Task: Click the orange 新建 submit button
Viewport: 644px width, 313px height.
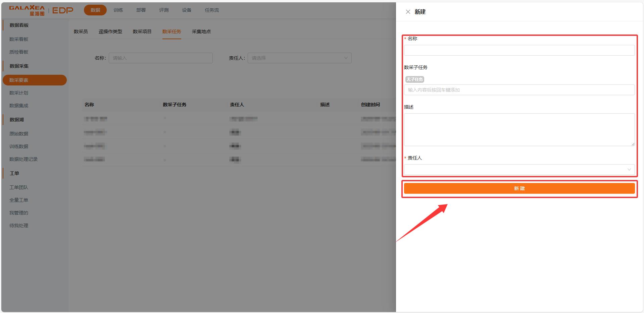Action: click(519, 188)
